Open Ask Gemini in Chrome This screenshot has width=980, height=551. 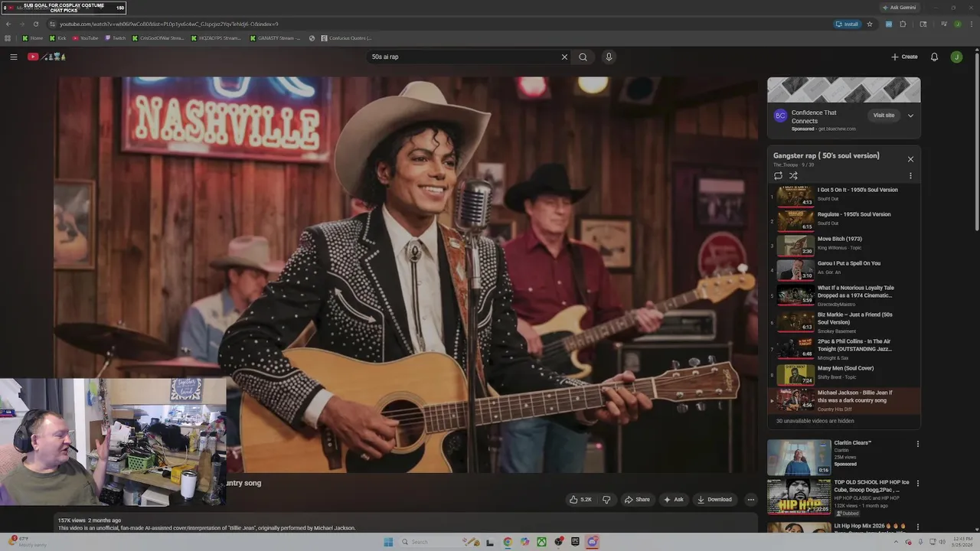(x=899, y=7)
